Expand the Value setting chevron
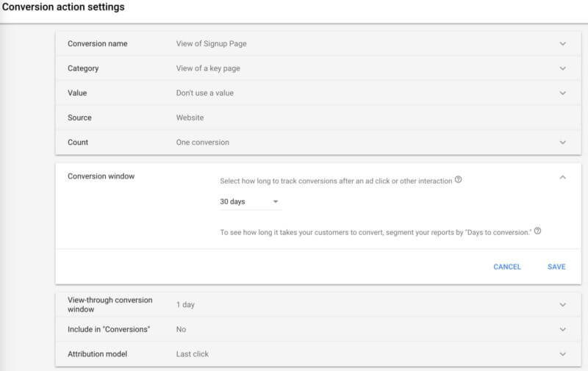Screen dimensions: 588x371 pyautogui.click(x=563, y=93)
